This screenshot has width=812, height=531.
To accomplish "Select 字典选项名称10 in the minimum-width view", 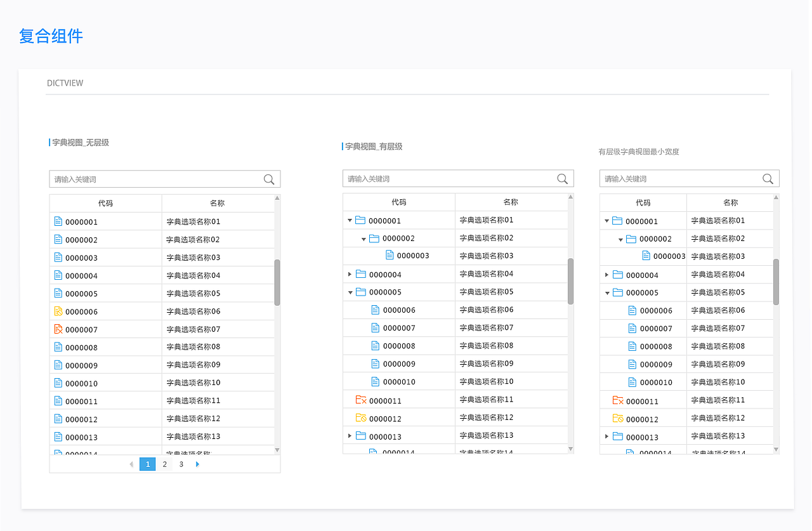I will pos(718,382).
